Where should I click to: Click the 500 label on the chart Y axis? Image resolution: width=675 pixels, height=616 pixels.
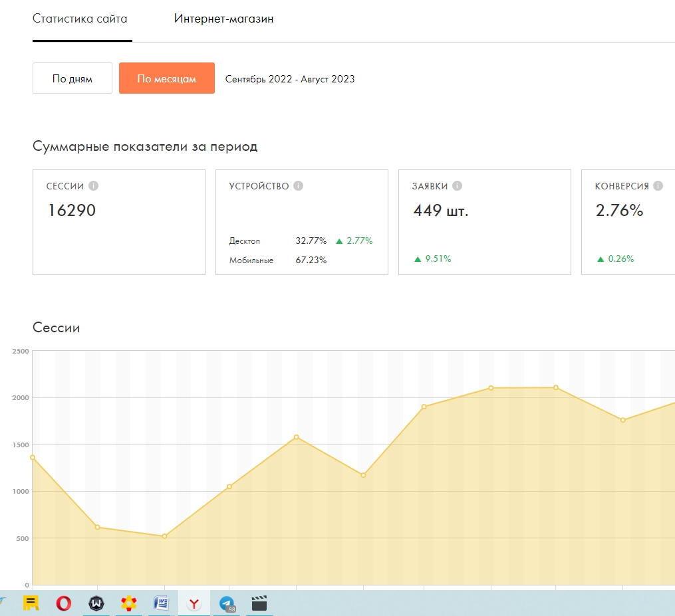click(23, 538)
